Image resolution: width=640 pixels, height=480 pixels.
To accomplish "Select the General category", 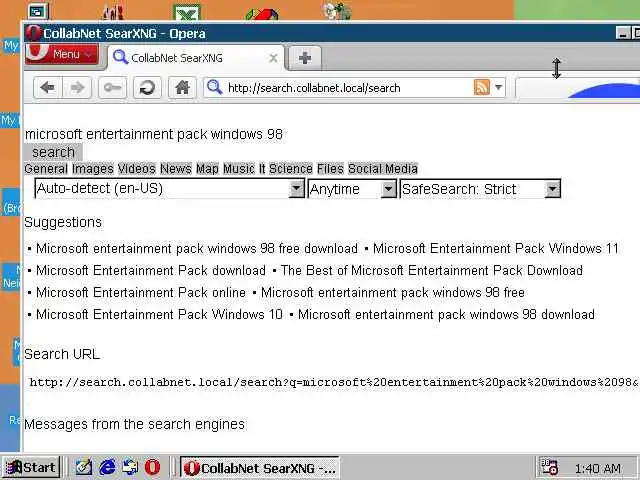I will point(46,169).
